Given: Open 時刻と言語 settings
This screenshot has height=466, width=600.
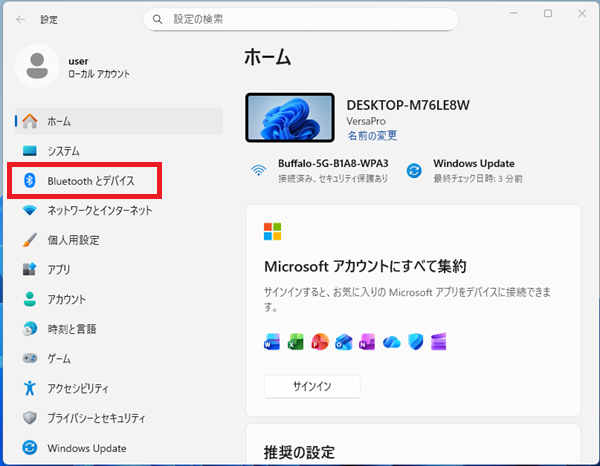Looking at the screenshot, I should (x=119, y=329).
